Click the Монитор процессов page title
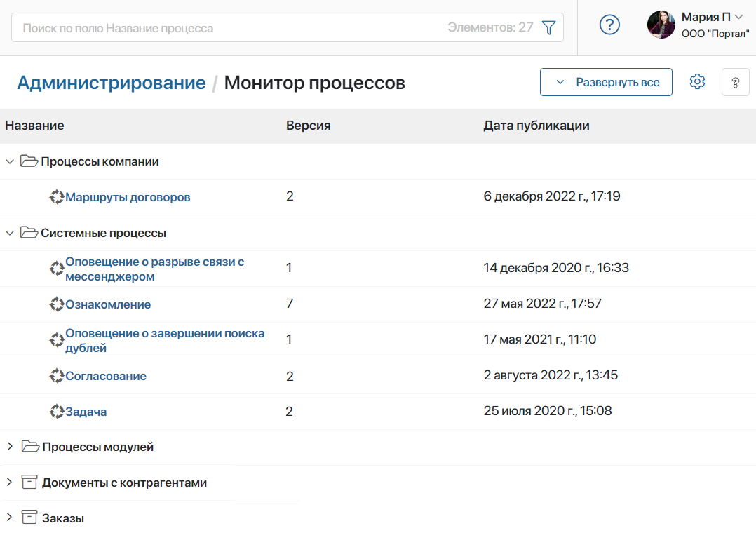The width and height of the screenshot is (756, 533). coord(314,83)
